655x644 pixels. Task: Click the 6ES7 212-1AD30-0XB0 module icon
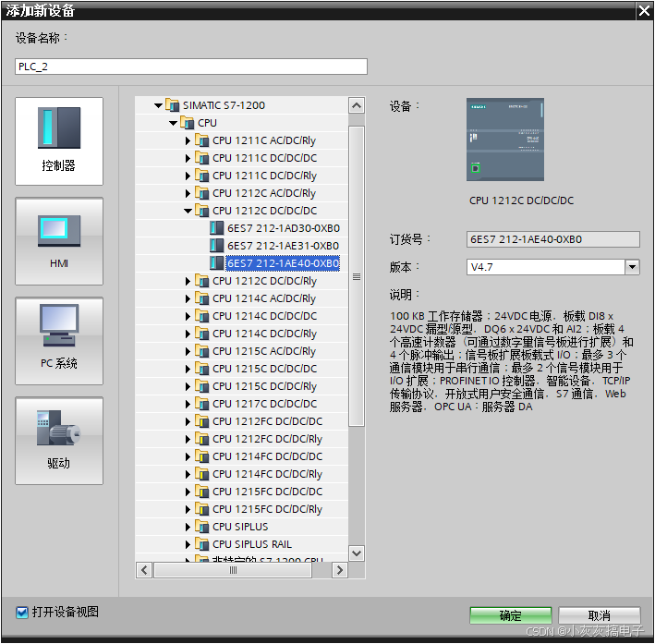[x=216, y=228]
